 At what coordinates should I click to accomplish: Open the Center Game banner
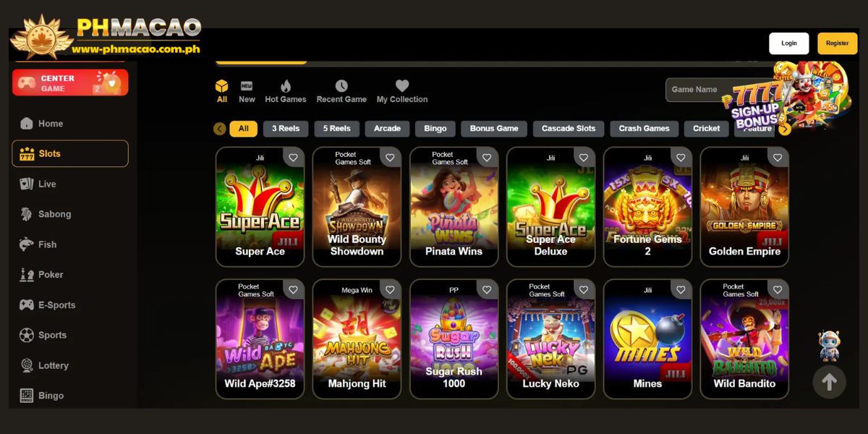tap(70, 82)
